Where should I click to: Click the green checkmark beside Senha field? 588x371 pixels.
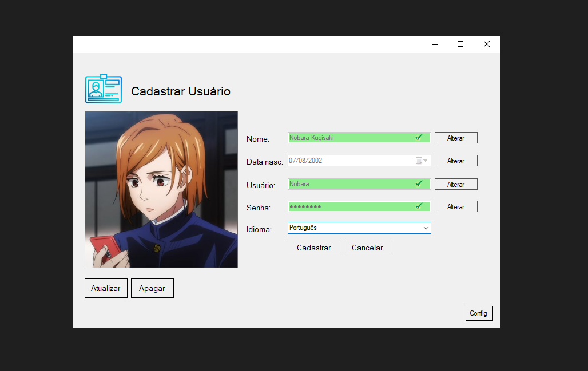pos(419,206)
